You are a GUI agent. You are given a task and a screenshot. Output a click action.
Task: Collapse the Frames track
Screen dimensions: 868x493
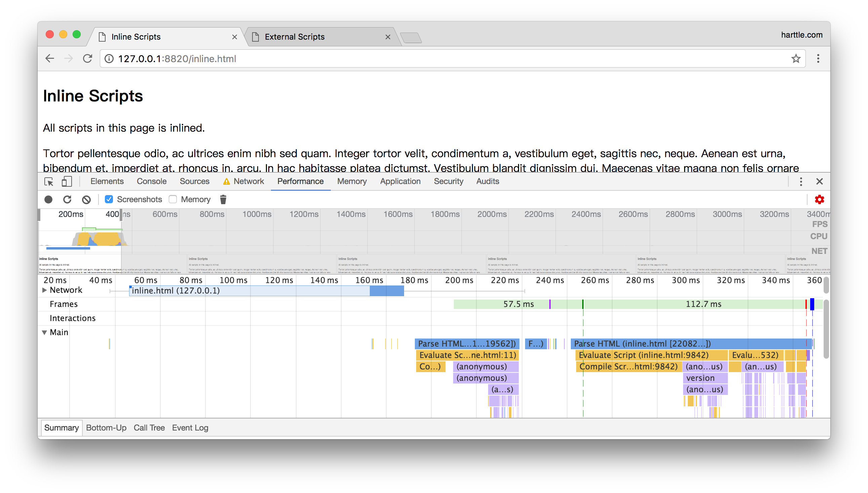(64, 304)
